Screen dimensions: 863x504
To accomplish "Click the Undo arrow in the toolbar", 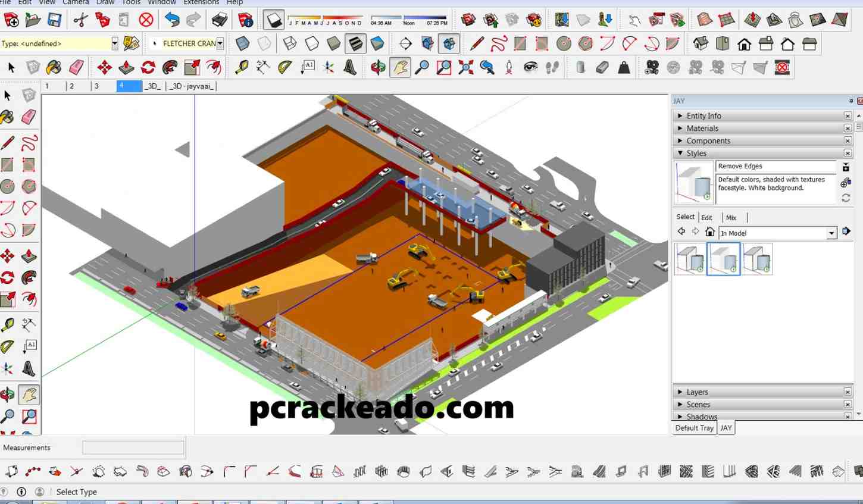I will tap(172, 21).
